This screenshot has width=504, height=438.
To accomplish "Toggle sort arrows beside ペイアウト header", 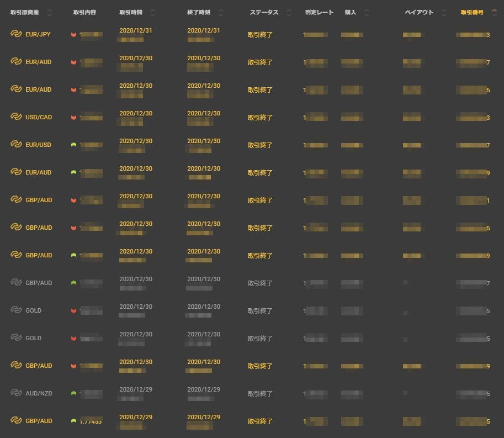I will coord(445,13).
